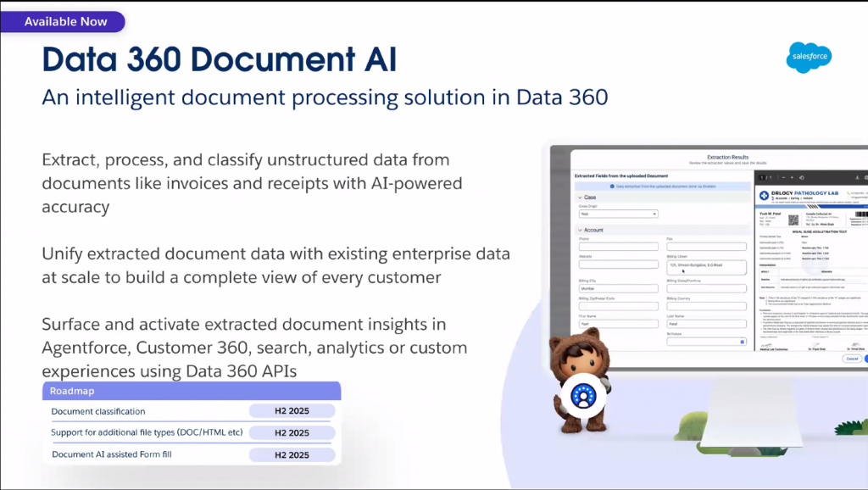Download the uploaded document
Image resolution: width=868 pixels, height=490 pixels.
point(857,177)
